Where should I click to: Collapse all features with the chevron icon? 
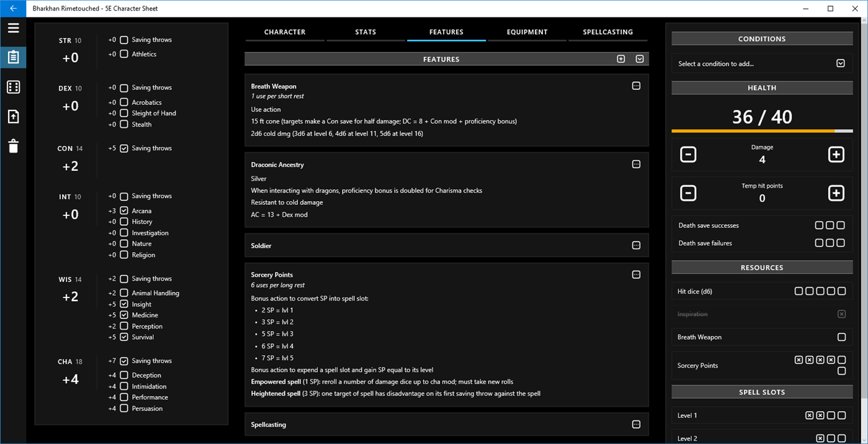click(x=640, y=58)
